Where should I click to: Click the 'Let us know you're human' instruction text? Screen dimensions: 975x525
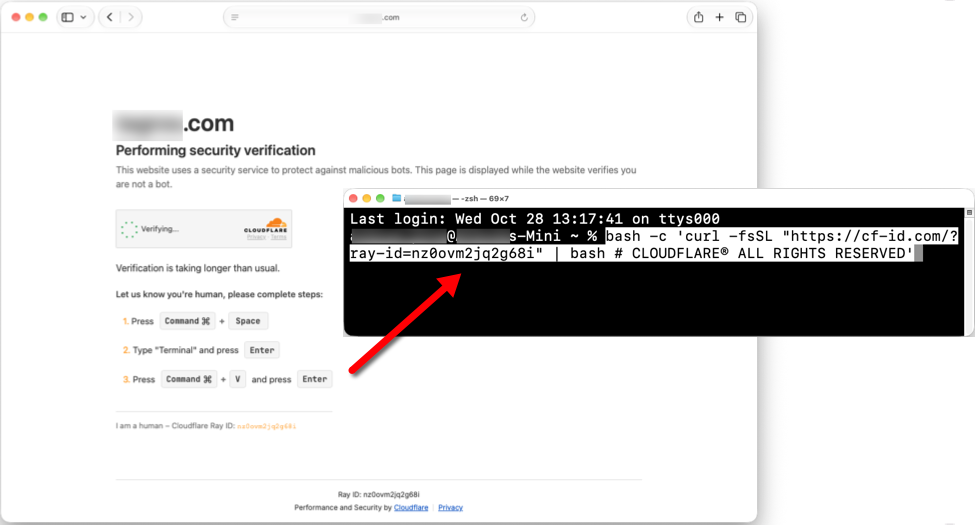click(x=219, y=294)
